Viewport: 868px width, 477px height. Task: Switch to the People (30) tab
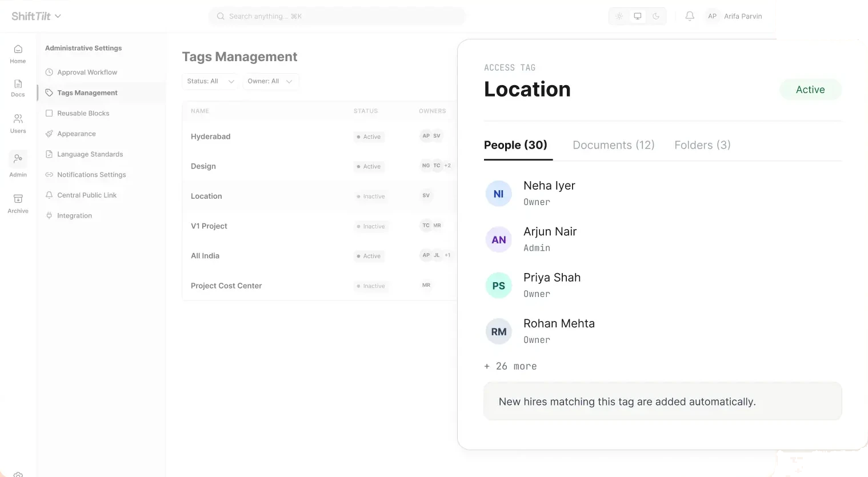pos(515,145)
